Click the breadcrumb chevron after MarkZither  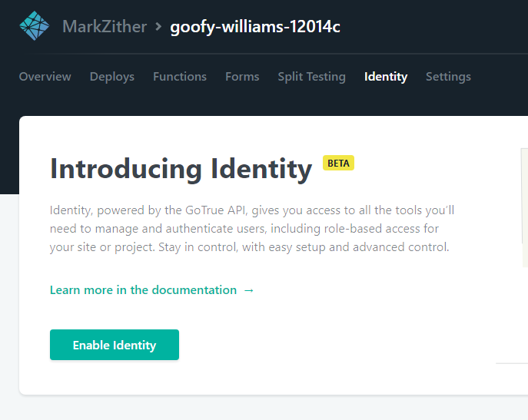pyautogui.click(x=158, y=27)
